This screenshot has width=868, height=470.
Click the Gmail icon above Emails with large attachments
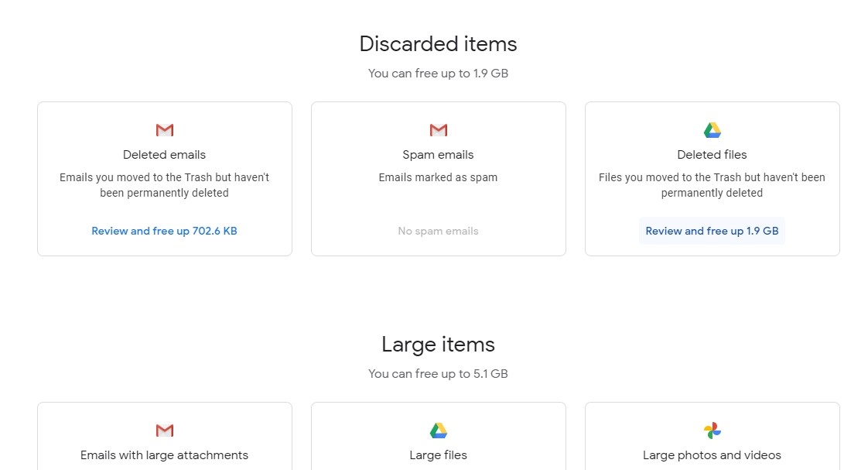pyautogui.click(x=165, y=431)
